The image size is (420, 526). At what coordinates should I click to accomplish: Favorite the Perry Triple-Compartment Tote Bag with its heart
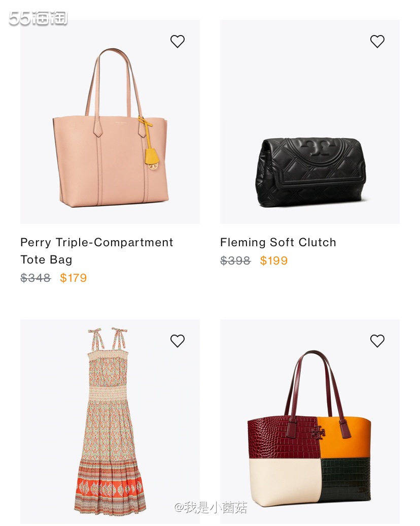click(178, 41)
